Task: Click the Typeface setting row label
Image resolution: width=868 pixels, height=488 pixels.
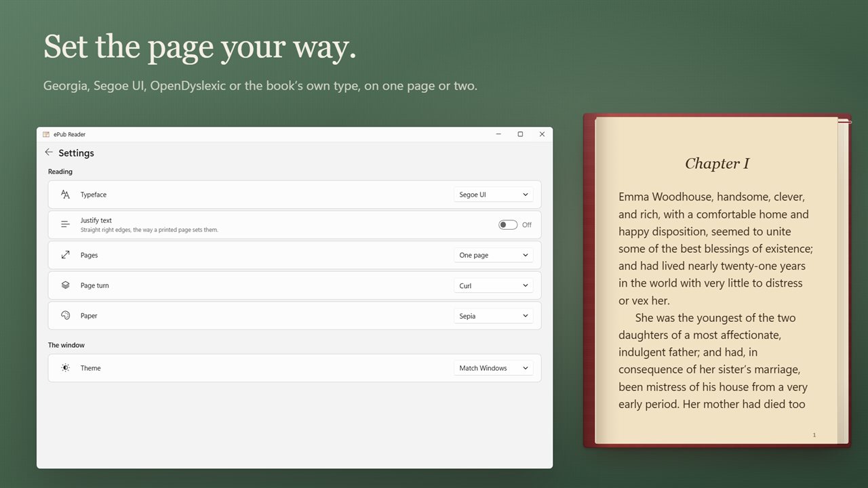Action: click(94, 195)
